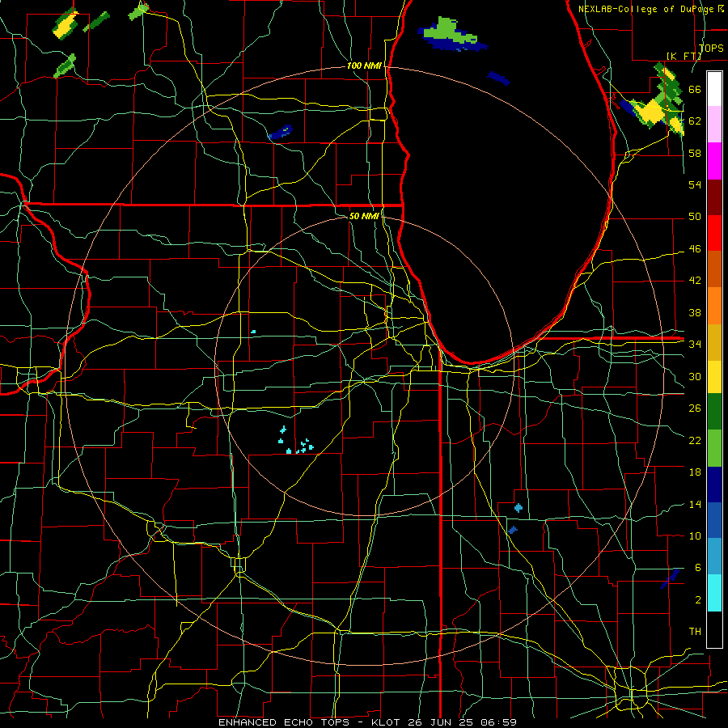Pick the yellow legend swatch
Image resolution: width=728 pixels, height=728 pixels.
714,377
